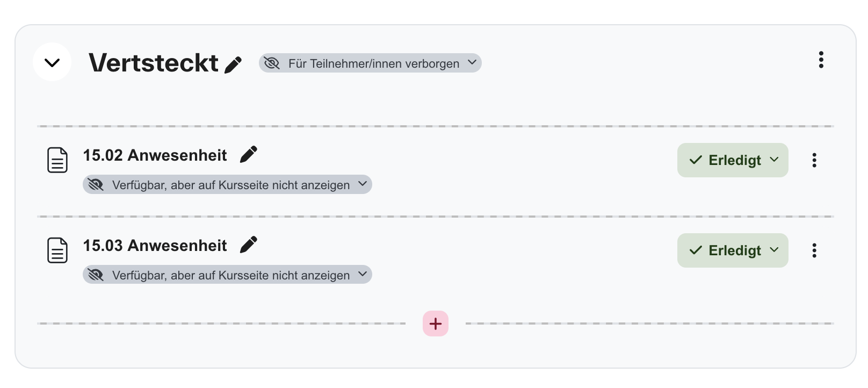Click the hidden-eye badge under 15.02 Anwesenheit
The image size is (868, 388).
[97, 184]
